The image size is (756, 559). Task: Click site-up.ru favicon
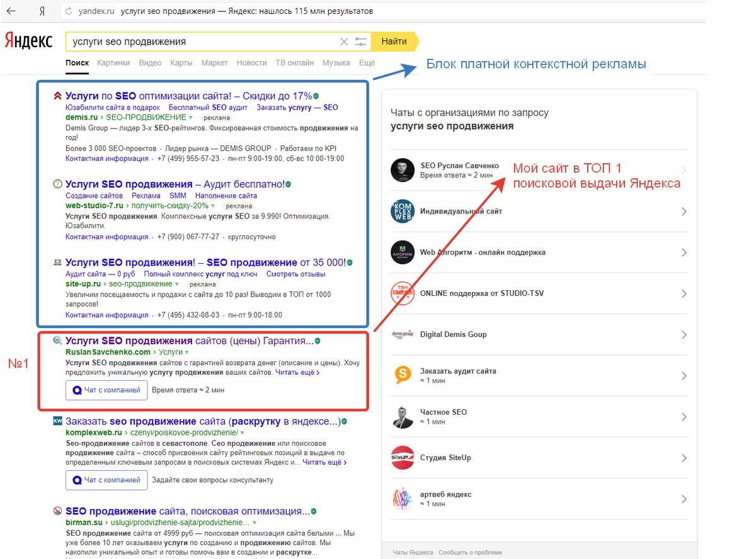57,263
